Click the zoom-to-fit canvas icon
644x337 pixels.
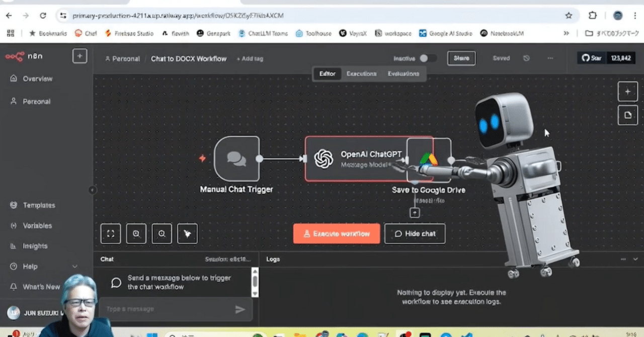(x=110, y=233)
